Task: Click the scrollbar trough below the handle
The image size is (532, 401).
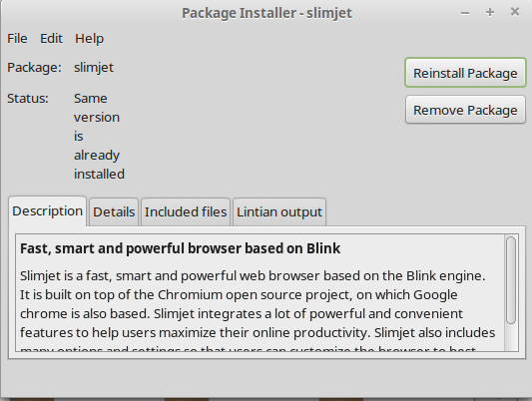Action: click(511, 337)
